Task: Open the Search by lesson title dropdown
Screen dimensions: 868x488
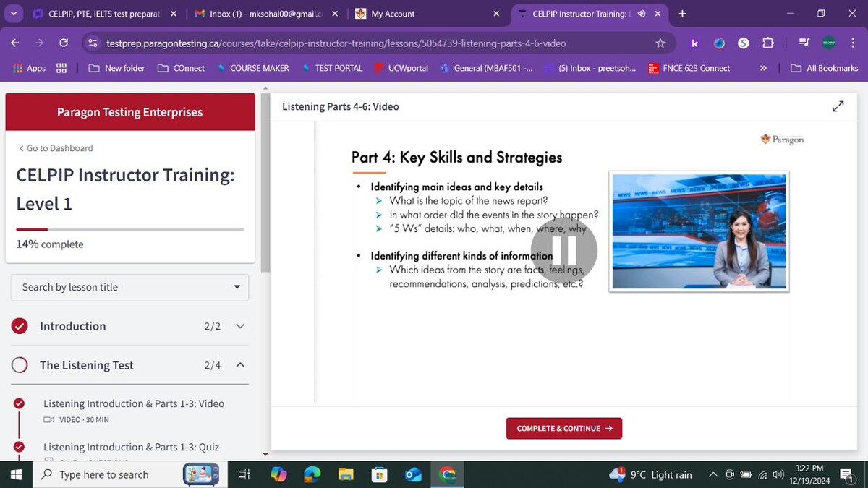Action: pos(130,287)
